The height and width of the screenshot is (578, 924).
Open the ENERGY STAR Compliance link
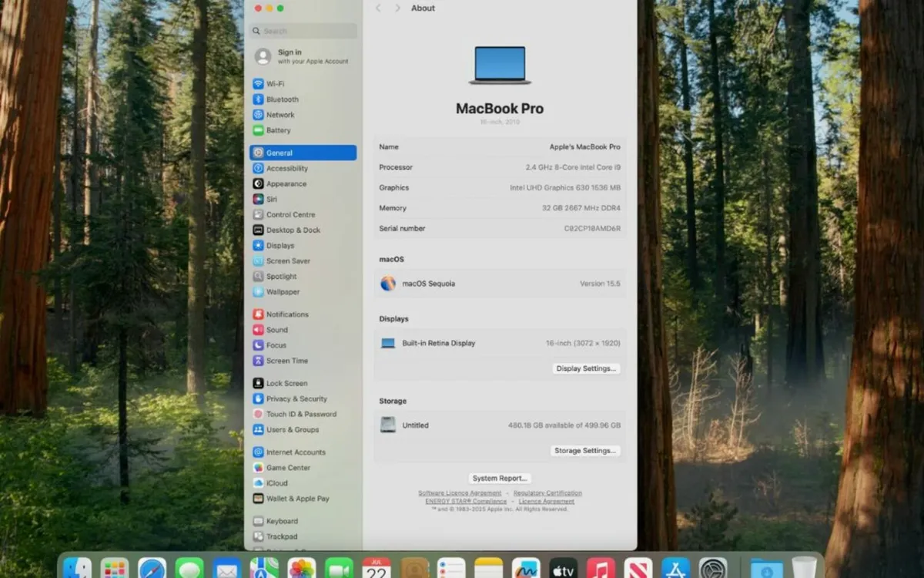[466, 501]
